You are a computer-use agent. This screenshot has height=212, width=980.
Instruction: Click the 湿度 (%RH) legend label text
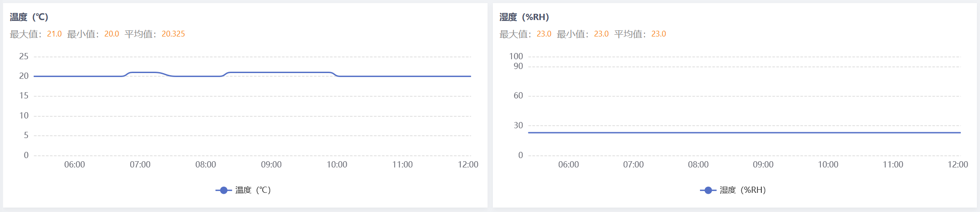[743, 190]
